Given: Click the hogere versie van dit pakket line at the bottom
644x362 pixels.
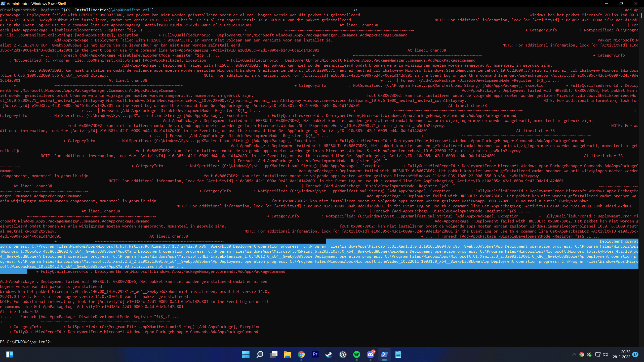Looking at the screenshot, I should 52,287.
